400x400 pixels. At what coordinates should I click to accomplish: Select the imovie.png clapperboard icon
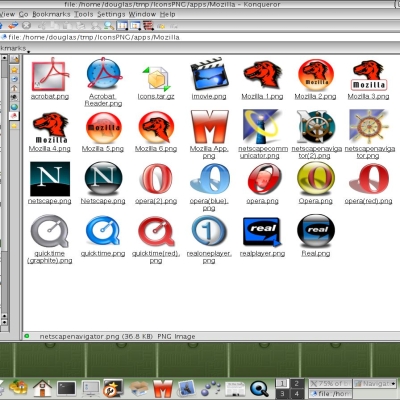[209, 74]
